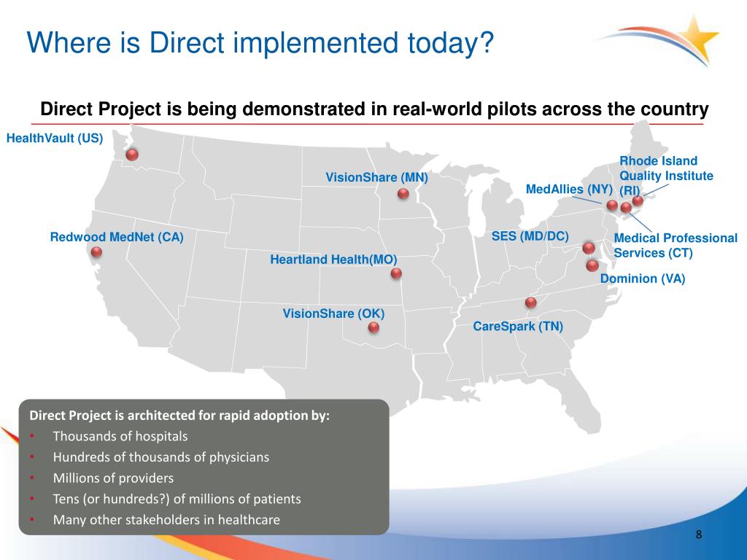Click 'Hundreds of thousands of physicians' bullet
This screenshot has height=560, width=747.
point(161,457)
